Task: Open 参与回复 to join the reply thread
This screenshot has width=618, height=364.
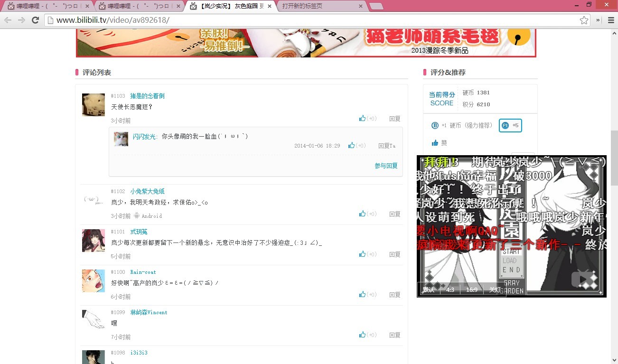Action: pos(386,166)
